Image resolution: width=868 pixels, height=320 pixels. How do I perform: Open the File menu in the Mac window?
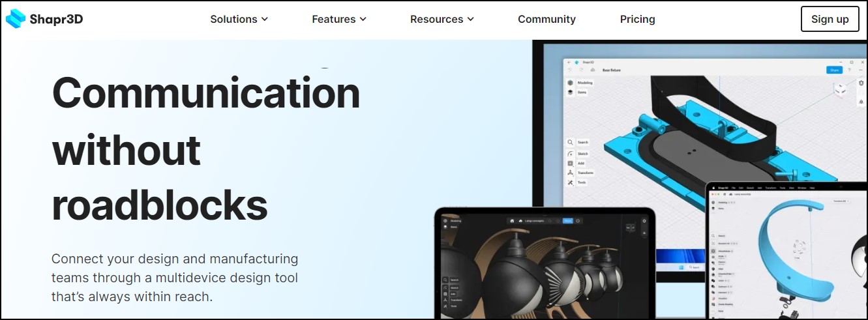pyautogui.click(x=734, y=188)
